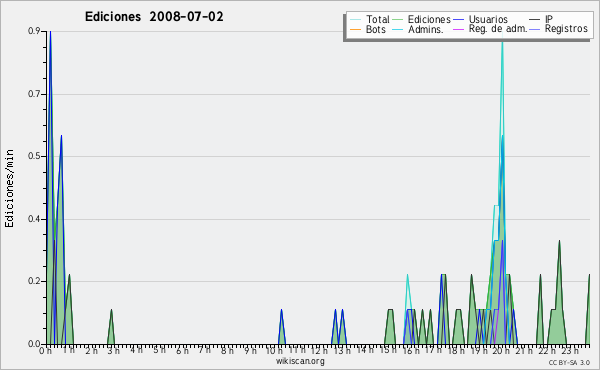Click the 0.5 y-axis value
This screenshot has width=600, height=370.
34,156
